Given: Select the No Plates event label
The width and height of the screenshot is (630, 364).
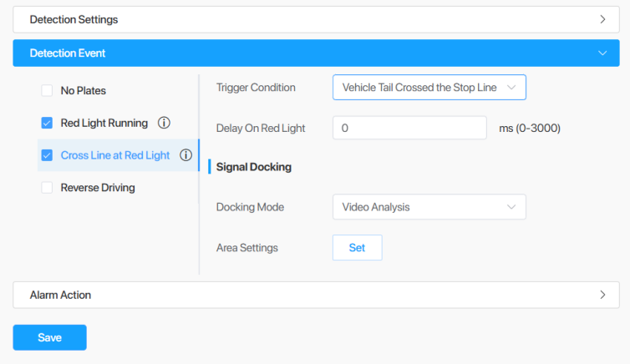Looking at the screenshot, I should click(x=84, y=91).
